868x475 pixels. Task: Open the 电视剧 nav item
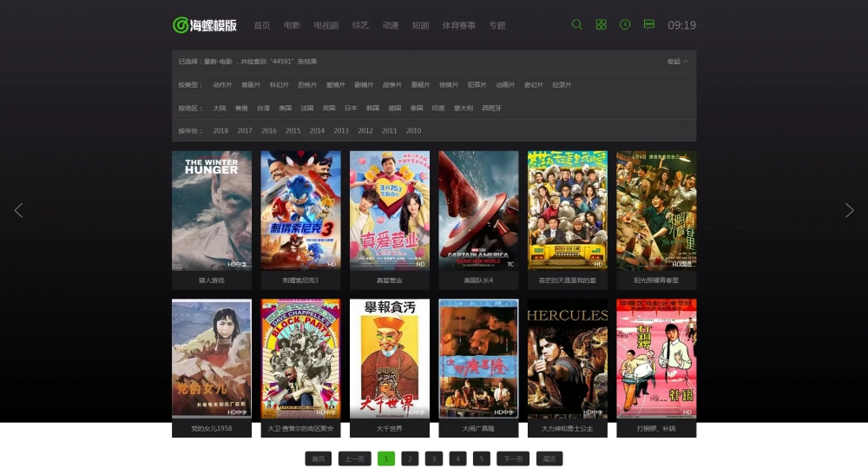[x=326, y=25]
